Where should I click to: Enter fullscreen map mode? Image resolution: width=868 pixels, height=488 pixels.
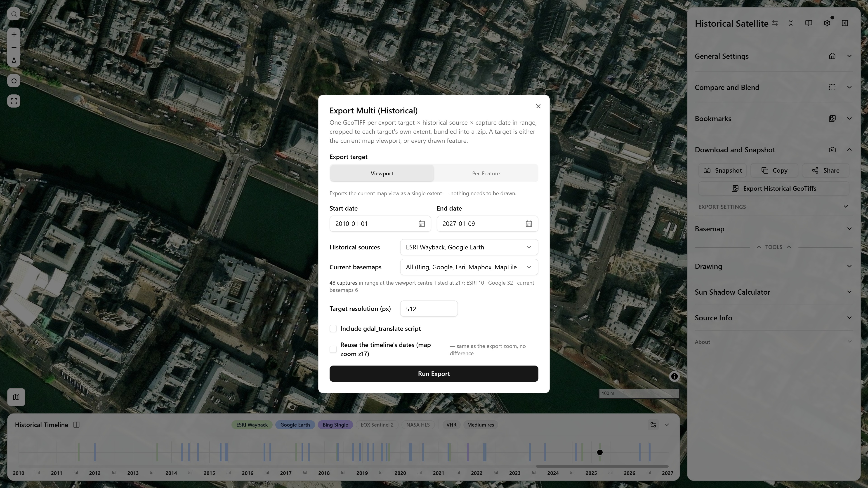(x=14, y=101)
